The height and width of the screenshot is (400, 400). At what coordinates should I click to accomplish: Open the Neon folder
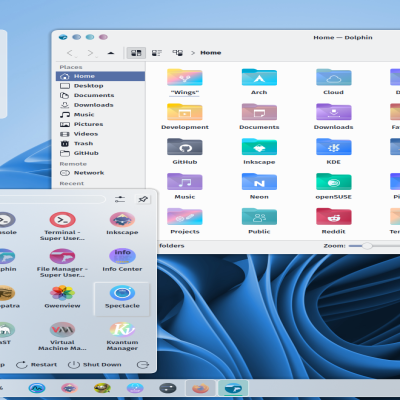point(259,182)
